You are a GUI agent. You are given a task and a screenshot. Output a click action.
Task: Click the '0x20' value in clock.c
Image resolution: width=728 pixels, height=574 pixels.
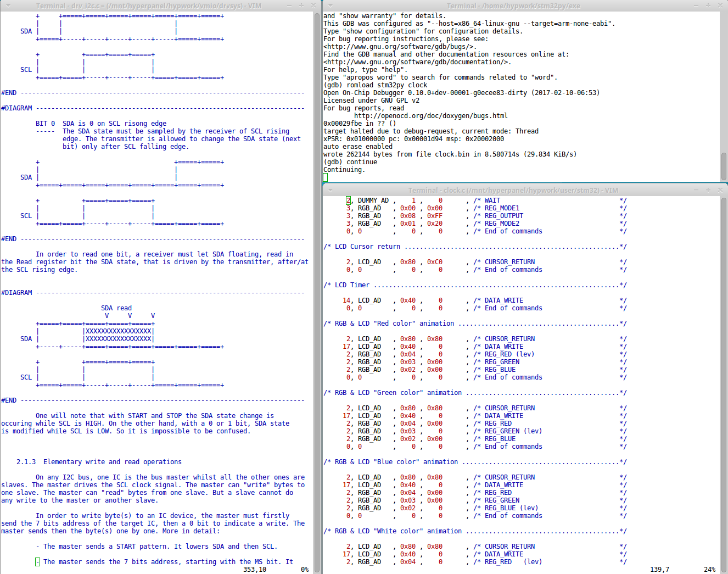tap(435, 224)
